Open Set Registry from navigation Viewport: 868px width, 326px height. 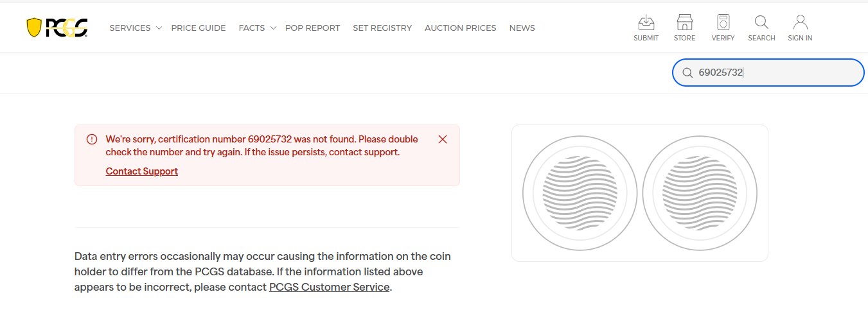pyautogui.click(x=382, y=28)
